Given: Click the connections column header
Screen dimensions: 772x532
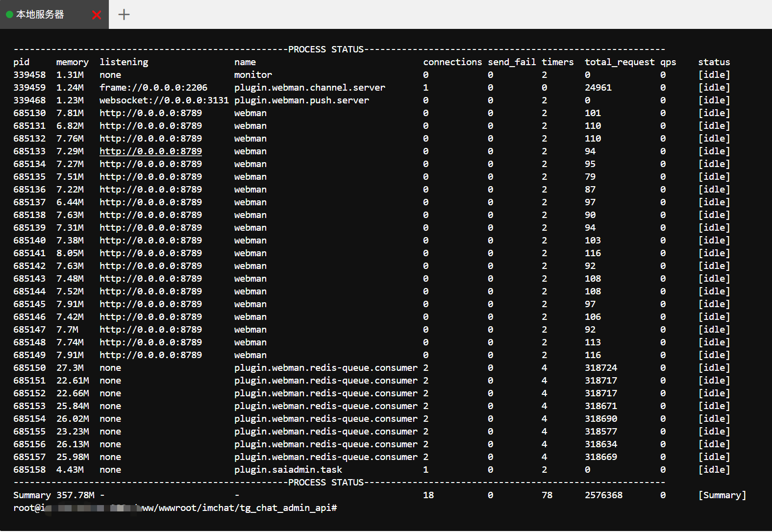Looking at the screenshot, I should pyautogui.click(x=452, y=62).
